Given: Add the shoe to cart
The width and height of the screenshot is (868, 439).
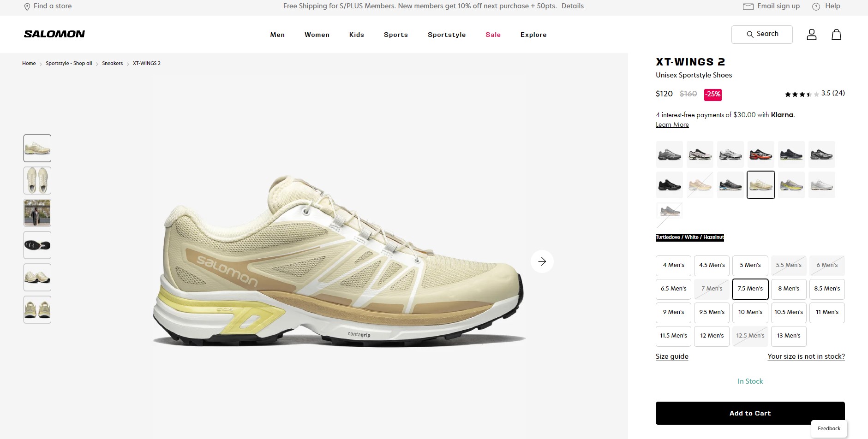Looking at the screenshot, I should click(750, 413).
